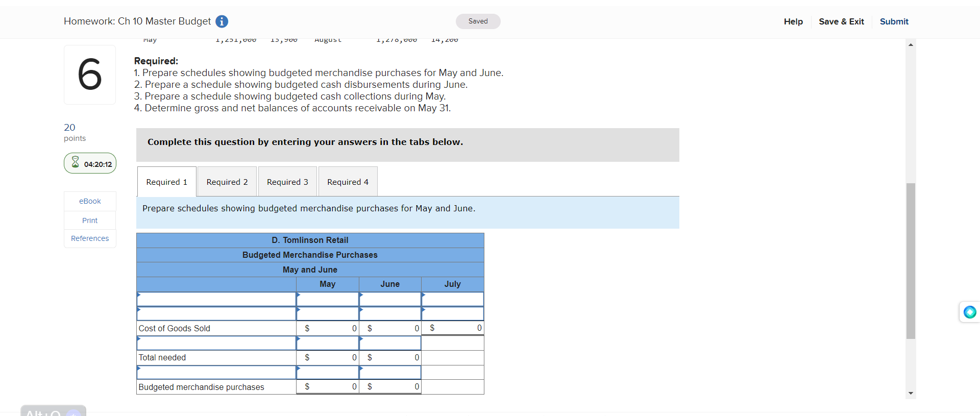The image size is (980, 416).
Task: Click the Cost of Goods Sold row label
Action: click(x=175, y=328)
